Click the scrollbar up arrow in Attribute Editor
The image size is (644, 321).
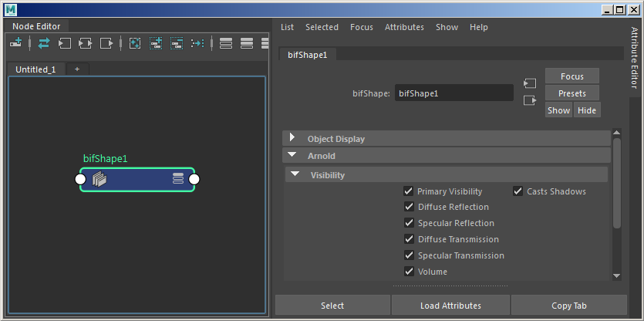click(x=616, y=133)
